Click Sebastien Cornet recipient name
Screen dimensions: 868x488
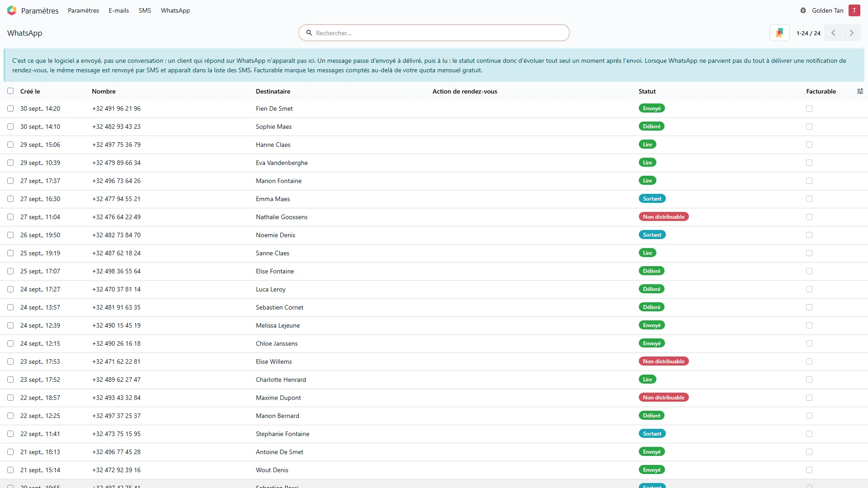click(279, 307)
